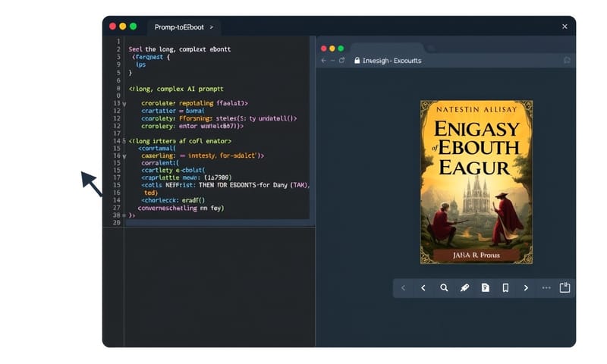Image resolution: width=607 pixels, height=364 pixels.
Task: Click the share/export icon at the toolbar's right end
Action: coord(565,288)
